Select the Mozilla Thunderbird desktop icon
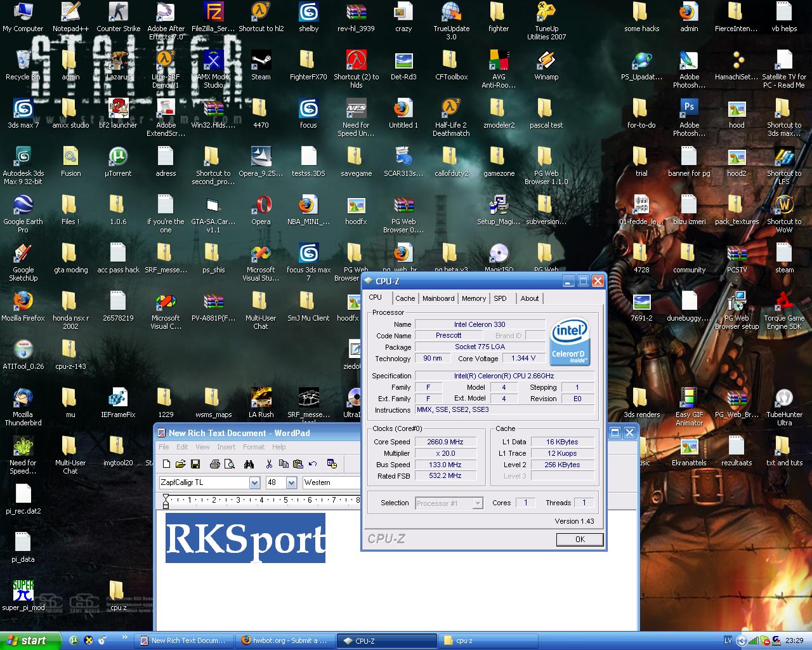The image size is (812, 650). tap(23, 407)
